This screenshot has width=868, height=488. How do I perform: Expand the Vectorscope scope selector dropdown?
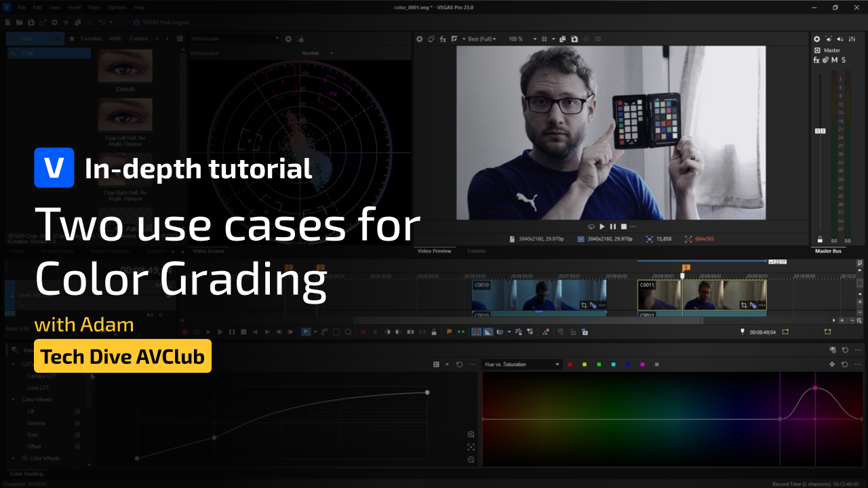277,39
